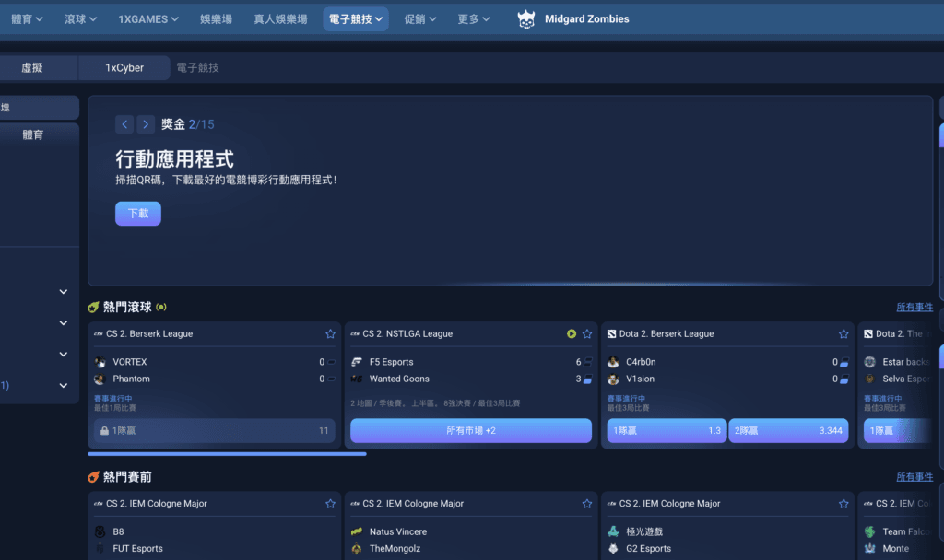Click the FUT Esports team name
Viewport: 944px width, 560px height.
(138, 549)
